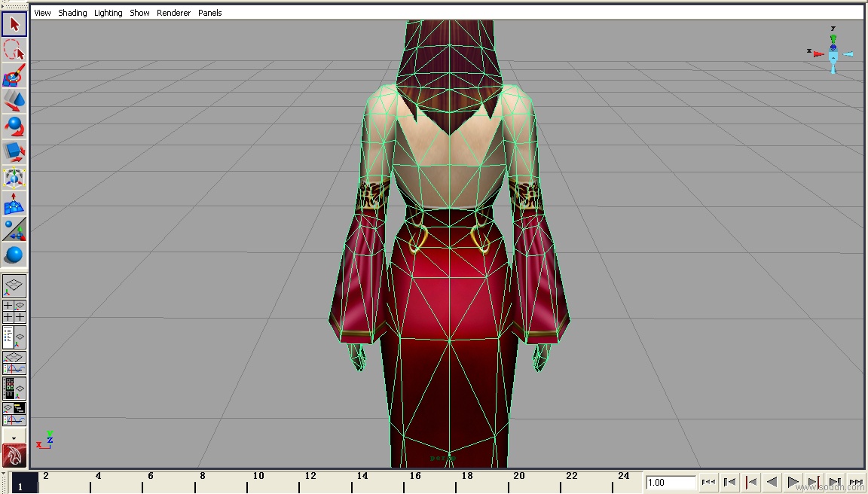Open the Shading menu
Screen dimensions: 868x494
[72, 13]
